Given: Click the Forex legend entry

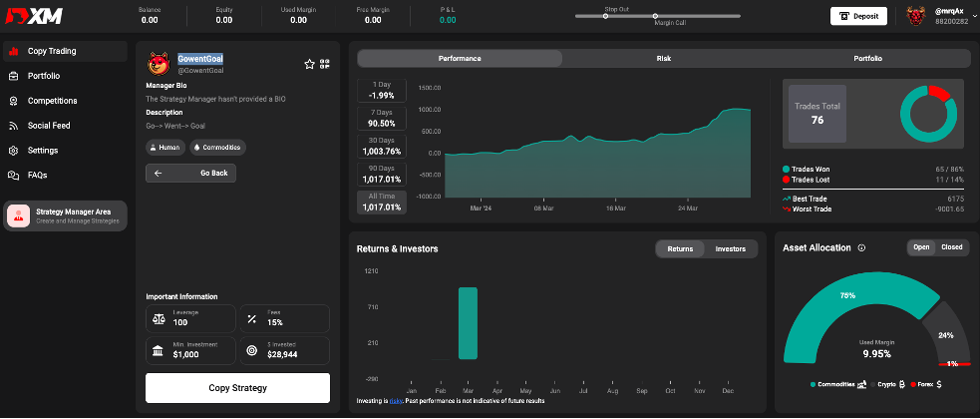Looking at the screenshot, I should pos(926,385).
